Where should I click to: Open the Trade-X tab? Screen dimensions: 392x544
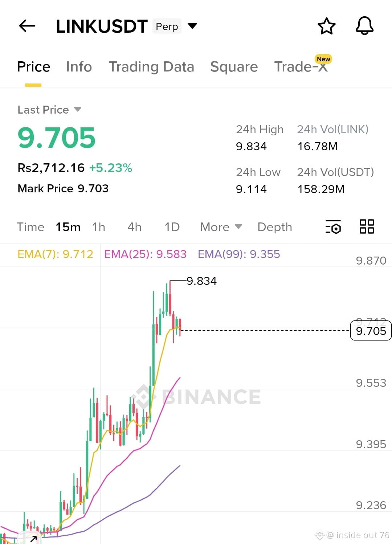click(x=301, y=67)
